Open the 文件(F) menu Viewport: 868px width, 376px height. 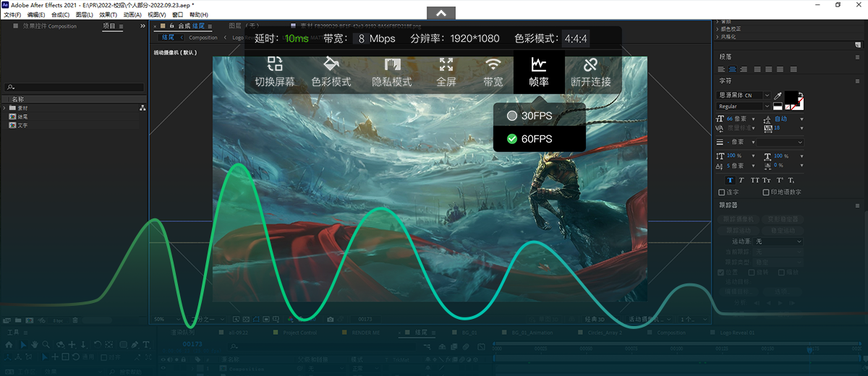coord(13,14)
